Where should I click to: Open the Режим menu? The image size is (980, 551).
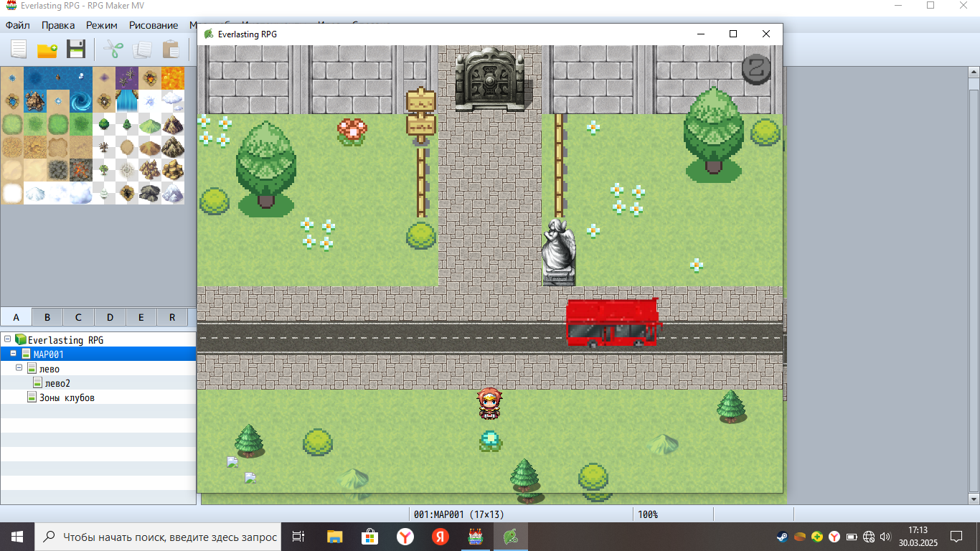click(x=102, y=25)
